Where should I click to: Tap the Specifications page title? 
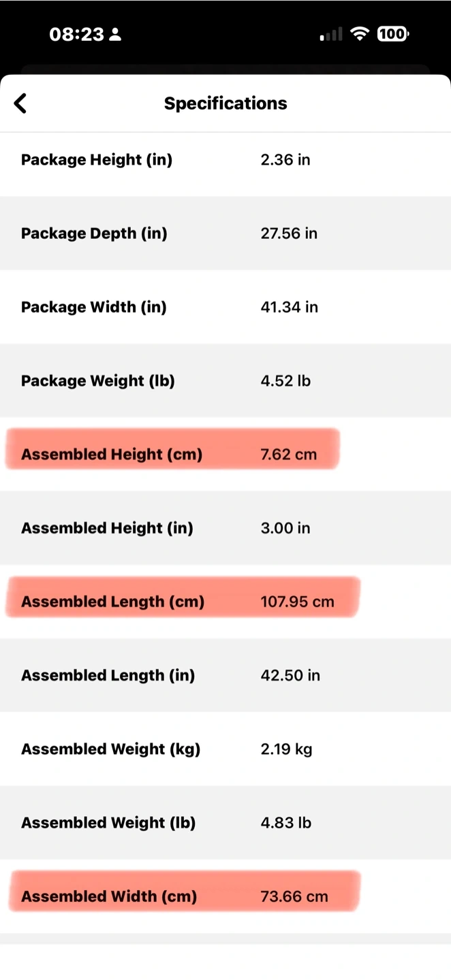click(226, 103)
